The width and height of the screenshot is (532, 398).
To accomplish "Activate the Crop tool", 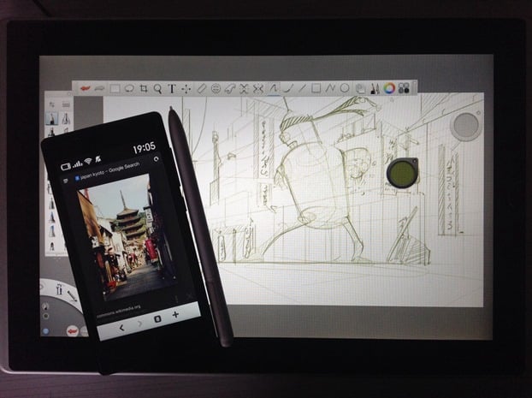I will 144,89.
